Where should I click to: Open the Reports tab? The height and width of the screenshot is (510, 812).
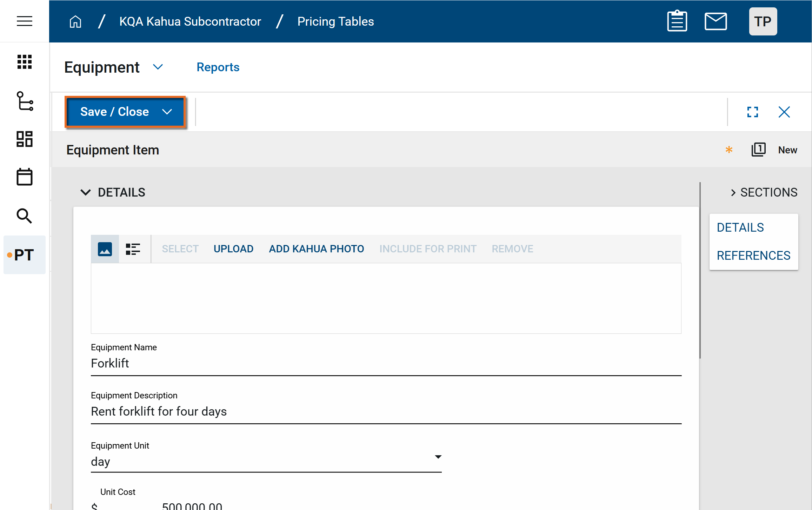[x=218, y=67]
